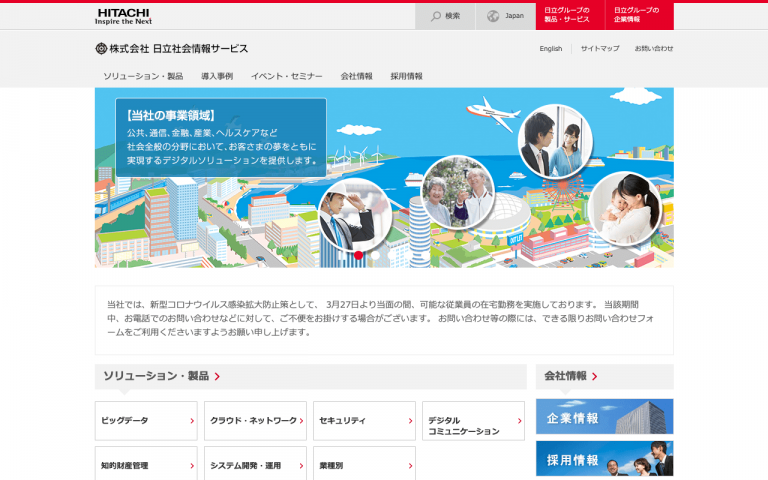Click the Hitachi Inspire the Next logo
Viewport: 768px width, 480px height.
coord(123,16)
